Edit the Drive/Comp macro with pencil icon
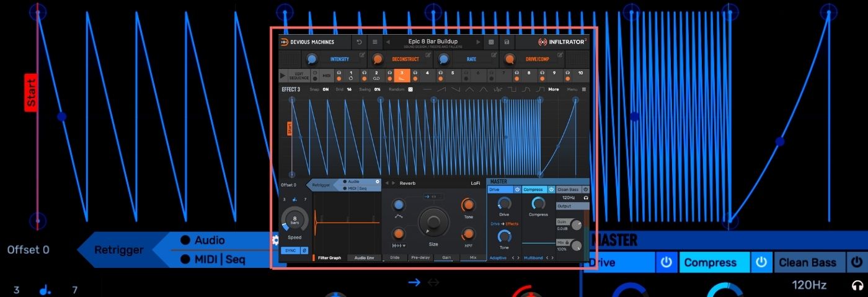868x297 pixels. (560, 55)
